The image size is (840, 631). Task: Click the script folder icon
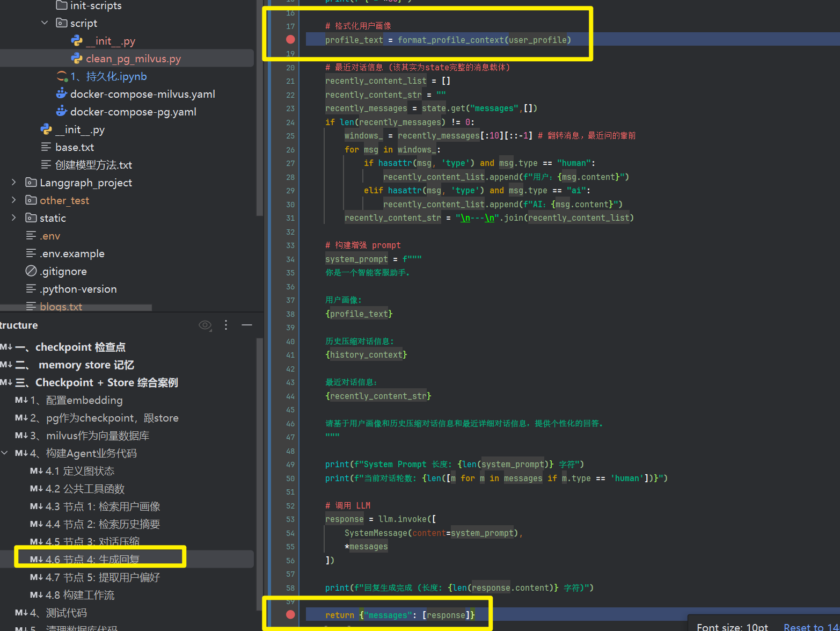pyautogui.click(x=62, y=23)
